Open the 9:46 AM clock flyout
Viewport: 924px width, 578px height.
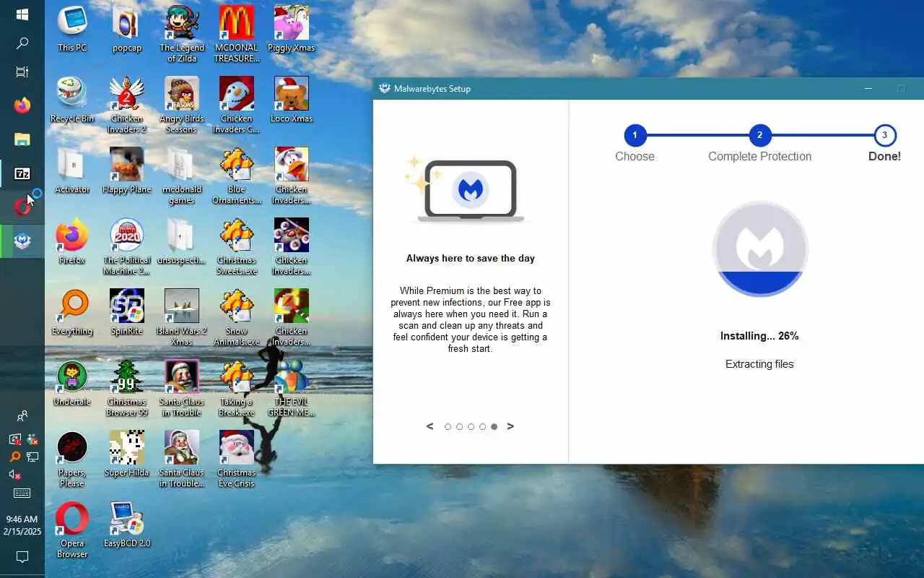[22, 525]
